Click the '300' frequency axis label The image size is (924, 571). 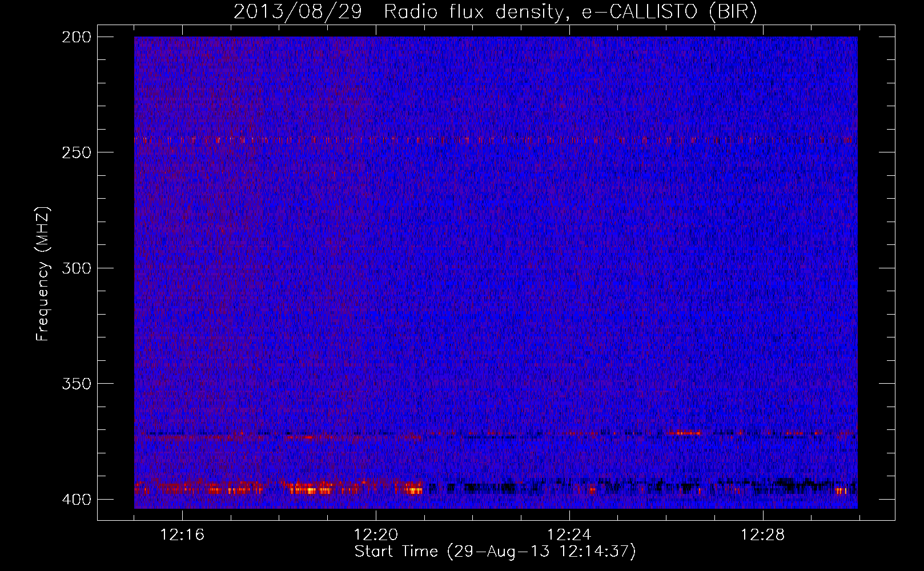[76, 268]
